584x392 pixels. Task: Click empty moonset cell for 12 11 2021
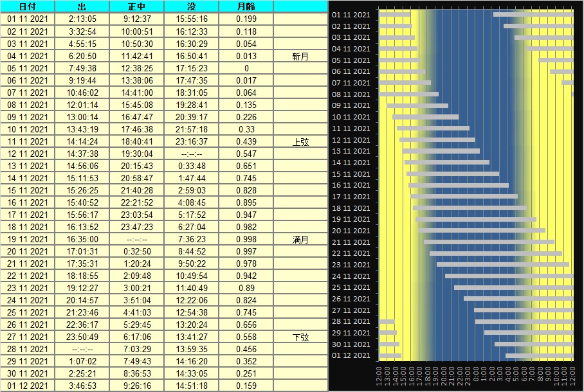click(x=192, y=154)
